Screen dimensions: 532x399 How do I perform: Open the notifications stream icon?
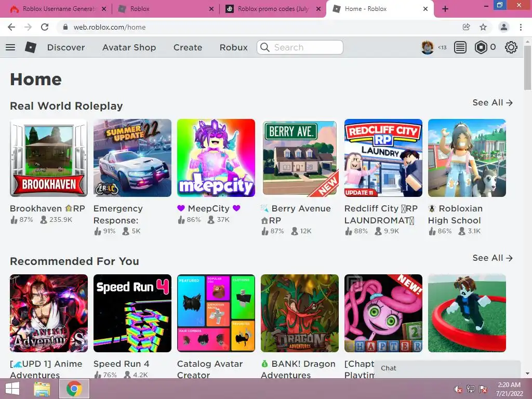460,47
